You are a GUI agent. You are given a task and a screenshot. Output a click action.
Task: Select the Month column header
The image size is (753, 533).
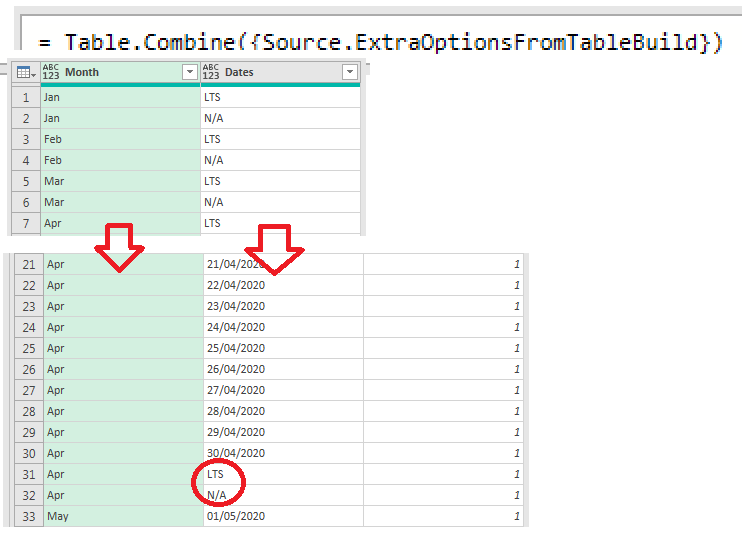click(110, 73)
